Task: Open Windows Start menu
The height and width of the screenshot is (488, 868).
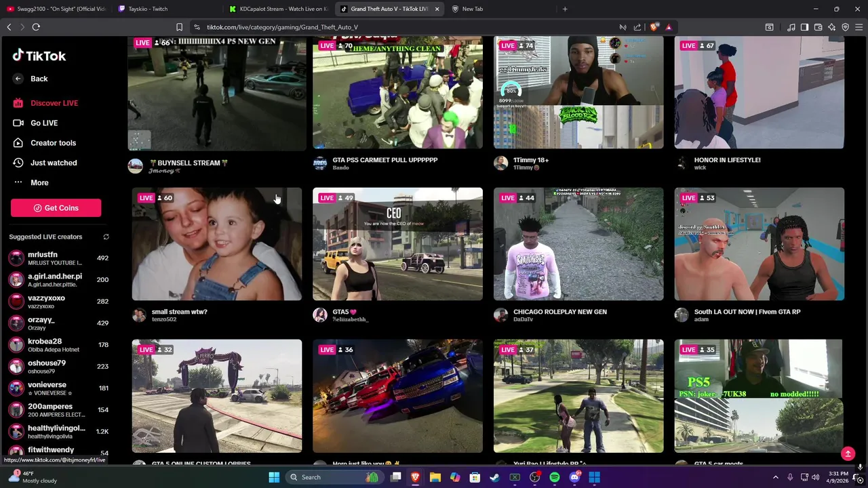Action: click(274, 477)
